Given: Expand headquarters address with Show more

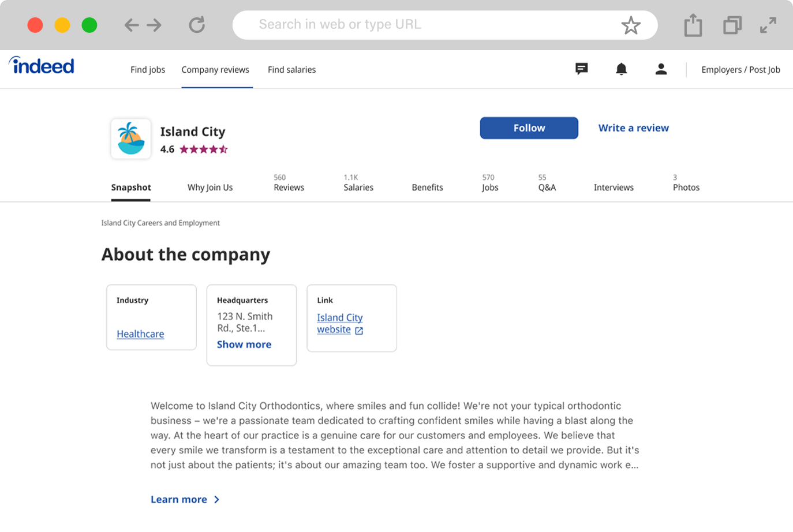Looking at the screenshot, I should [244, 344].
